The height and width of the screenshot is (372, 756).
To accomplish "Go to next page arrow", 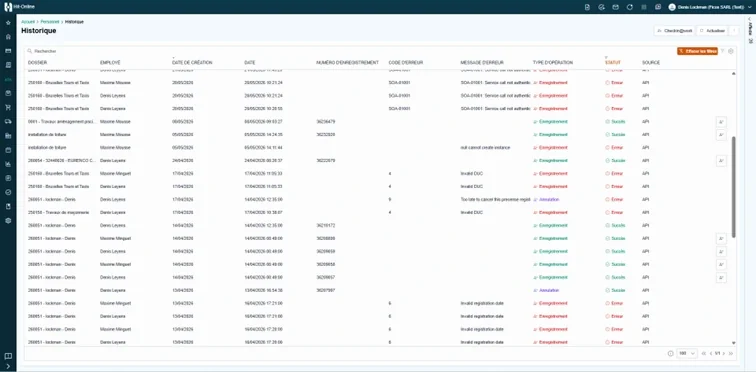I will 724,354.
